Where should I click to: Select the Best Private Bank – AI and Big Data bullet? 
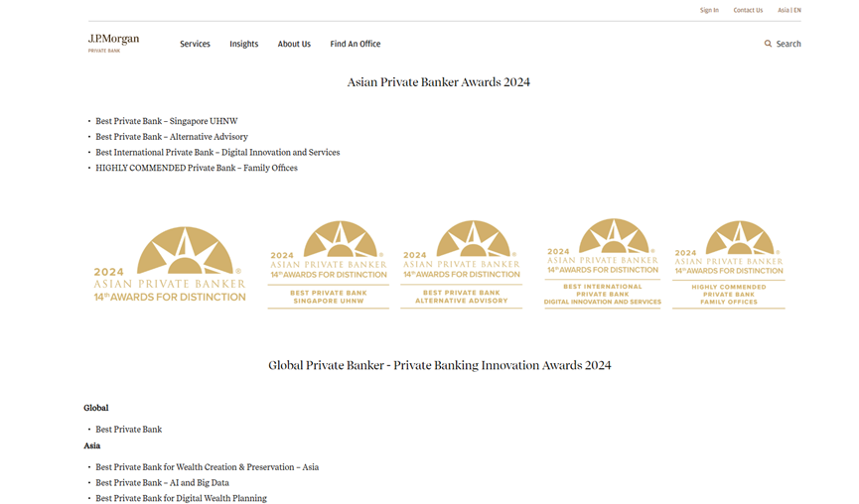tap(162, 482)
